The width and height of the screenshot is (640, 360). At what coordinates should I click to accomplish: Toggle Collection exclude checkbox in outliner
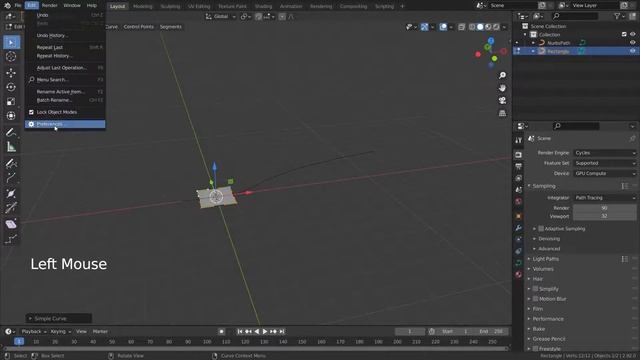[x=624, y=34]
